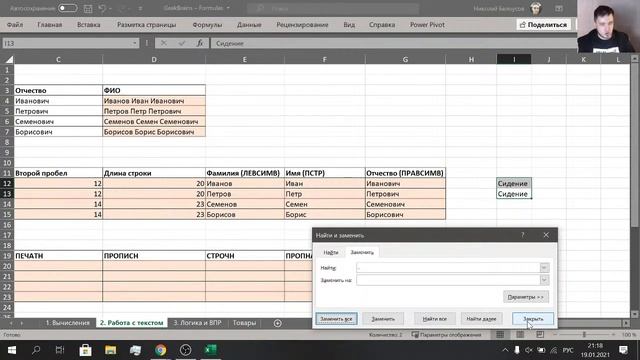Expand the Найти field history dropdown
Viewport: 640px width, 360px height.
pos(544,268)
